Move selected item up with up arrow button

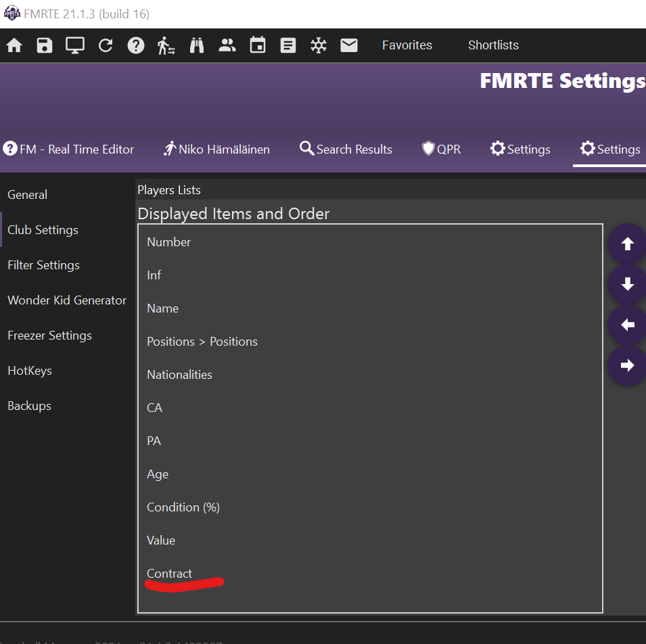627,244
